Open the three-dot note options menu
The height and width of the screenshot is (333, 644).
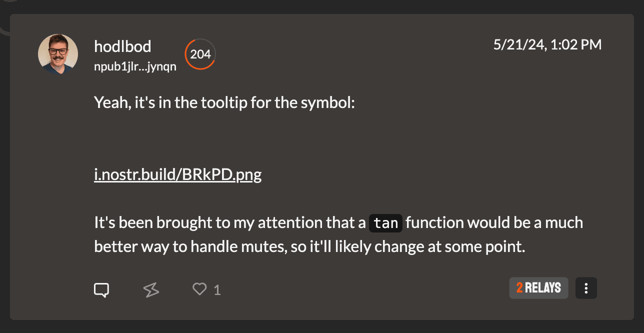[586, 288]
